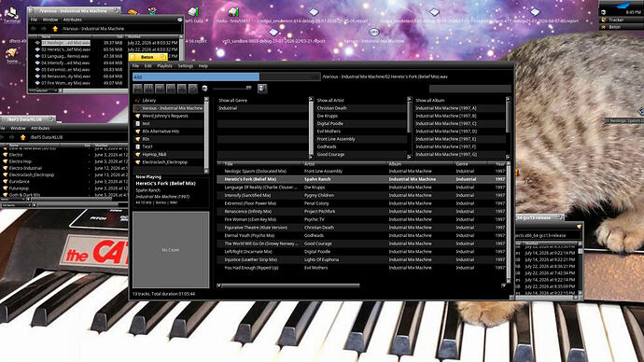Select file 02 Heretic's...lief Mix).wav

click(65, 49)
